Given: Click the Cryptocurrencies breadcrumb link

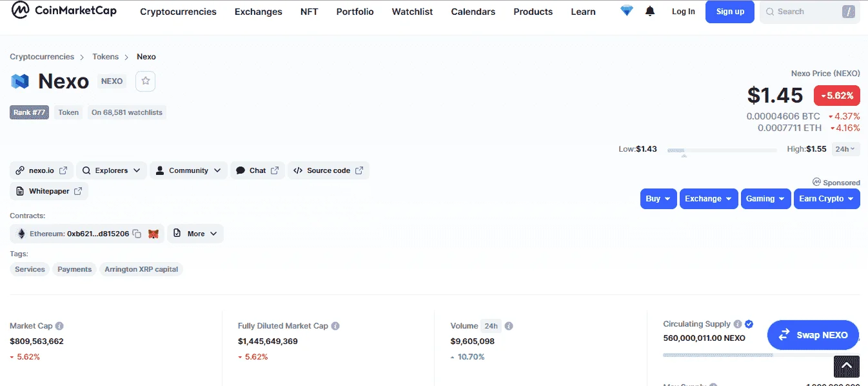Looking at the screenshot, I should 42,57.
